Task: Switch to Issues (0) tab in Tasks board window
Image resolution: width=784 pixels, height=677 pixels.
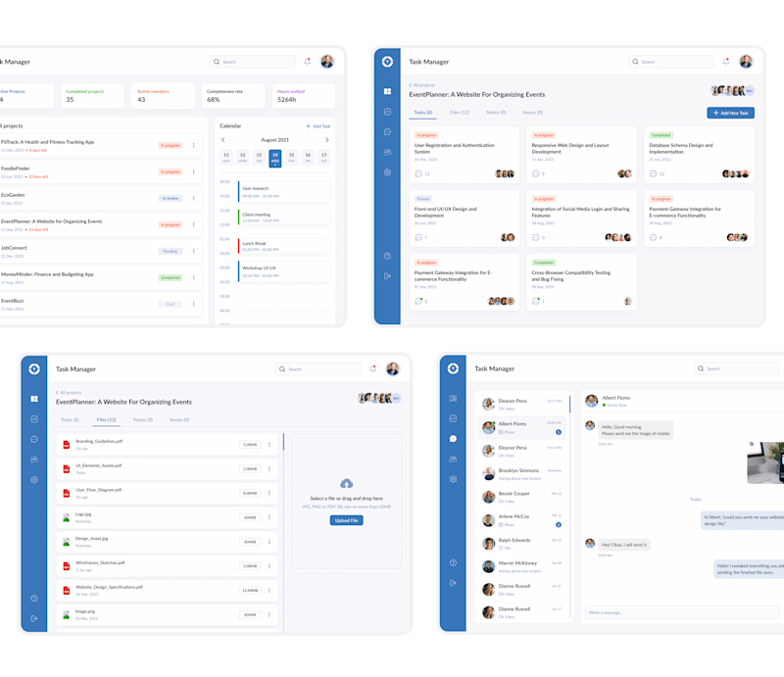Action: 532,113
